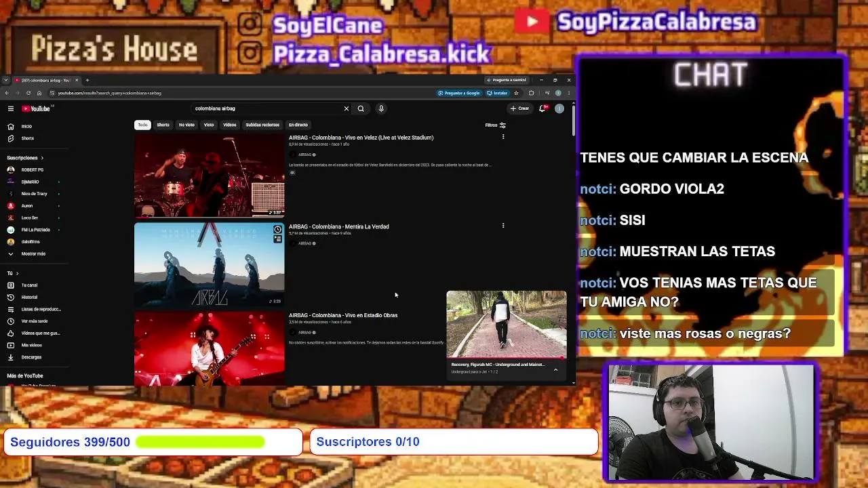Start voice search with the microphone icon
Screen dimensions: 868x488
(381, 108)
